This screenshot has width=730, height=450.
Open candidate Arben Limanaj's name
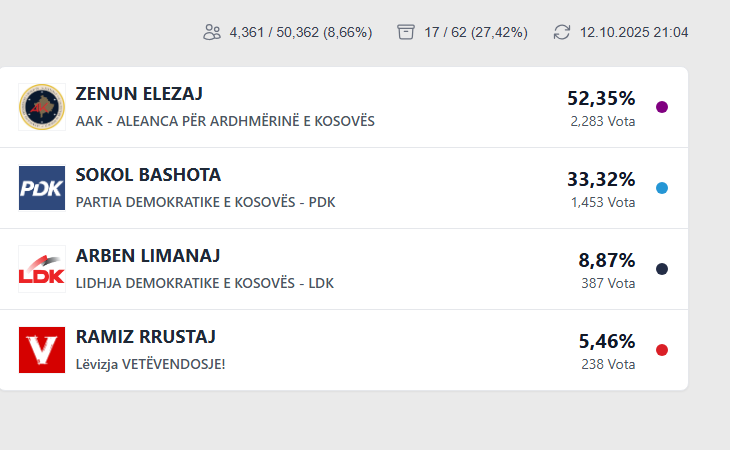(x=148, y=256)
